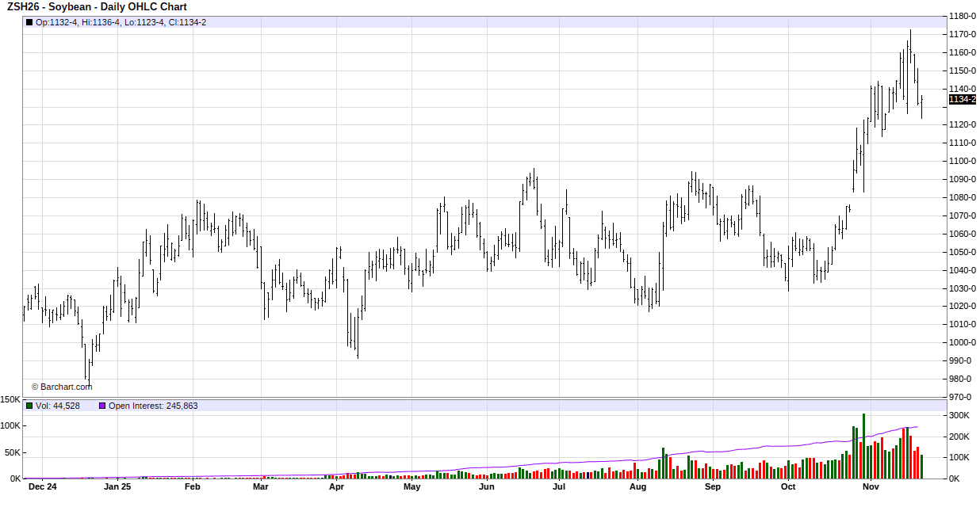Click the black OHLC legend square
Viewport: 980px width, 511px height.
point(29,22)
